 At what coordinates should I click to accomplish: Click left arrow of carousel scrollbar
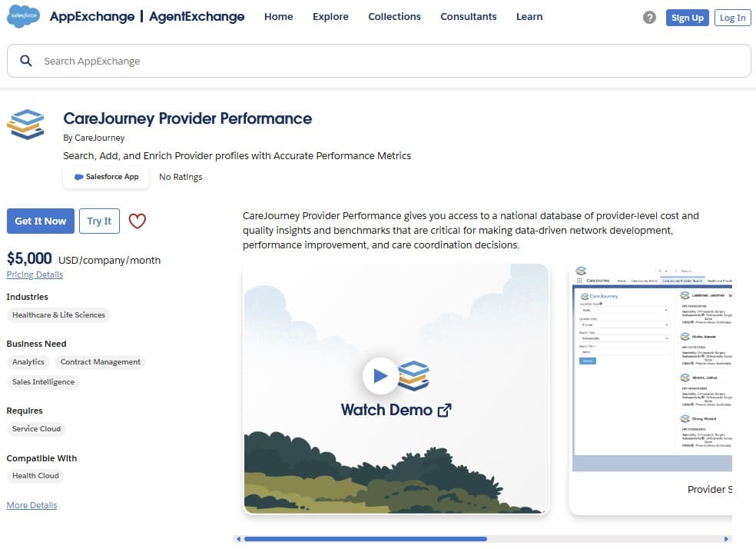[238, 539]
